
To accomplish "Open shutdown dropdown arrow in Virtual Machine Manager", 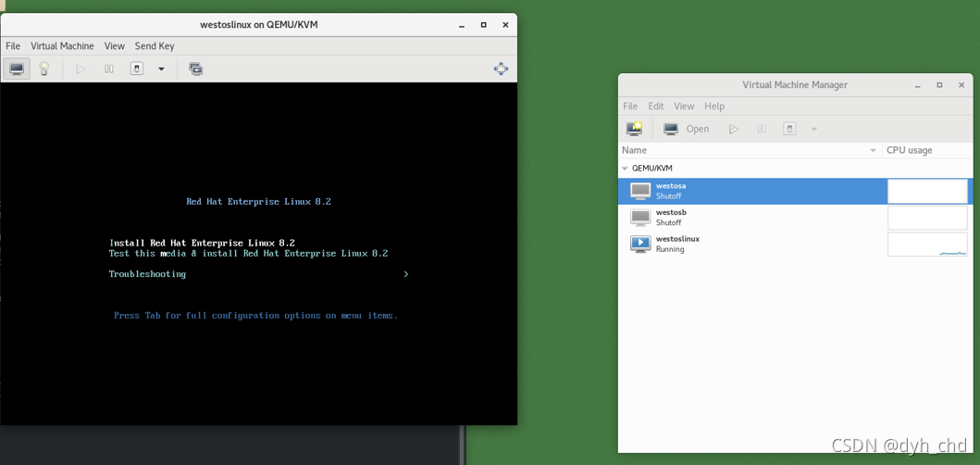I will coord(813,129).
